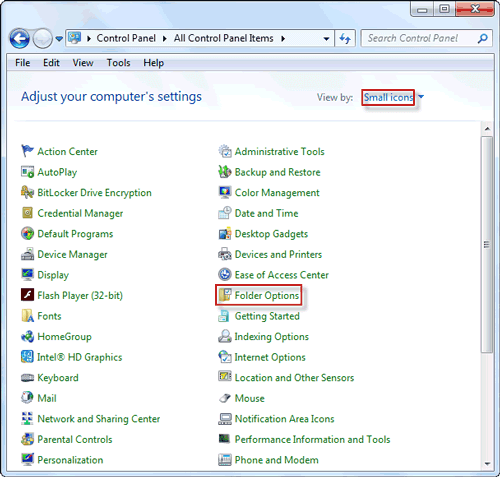Open the File menu
The image size is (500, 477).
pos(22,63)
